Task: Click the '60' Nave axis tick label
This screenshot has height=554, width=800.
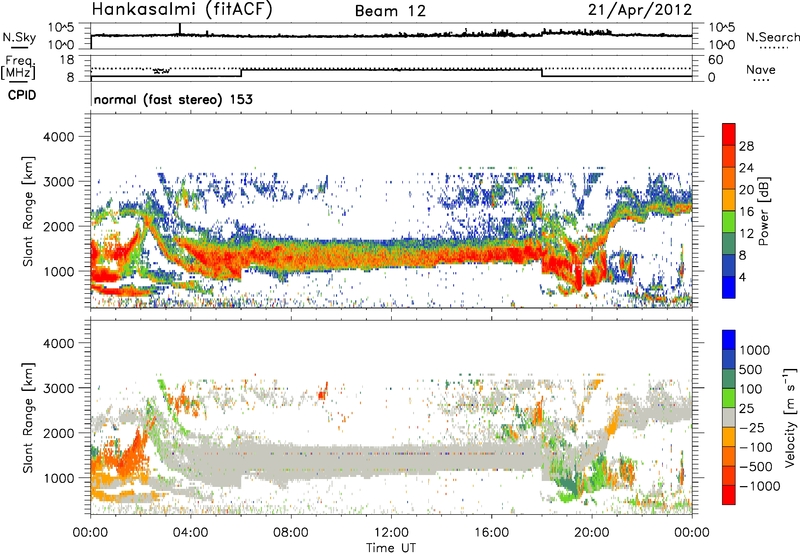Action: 715,60
